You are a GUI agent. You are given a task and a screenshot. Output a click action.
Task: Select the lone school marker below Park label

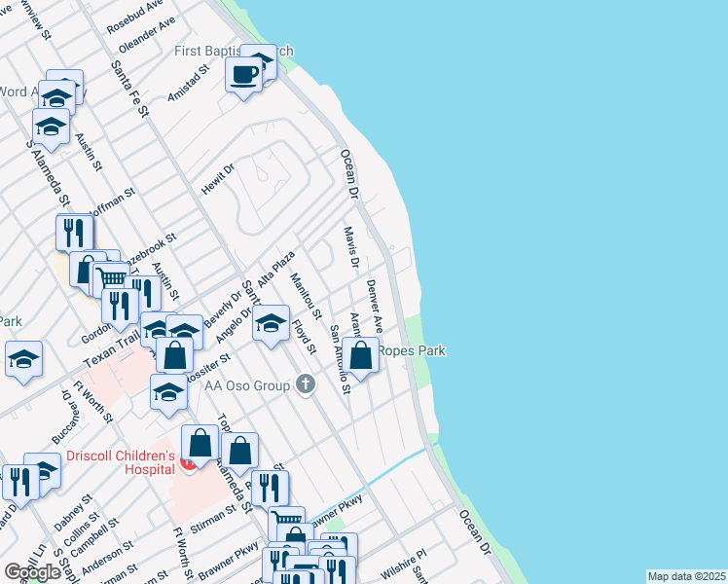pos(23,362)
